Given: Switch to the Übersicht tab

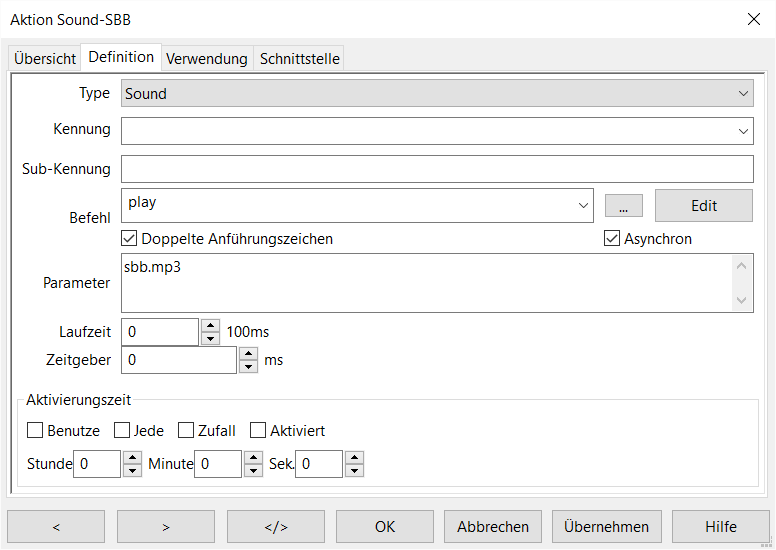Looking at the screenshot, I should point(45,59).
